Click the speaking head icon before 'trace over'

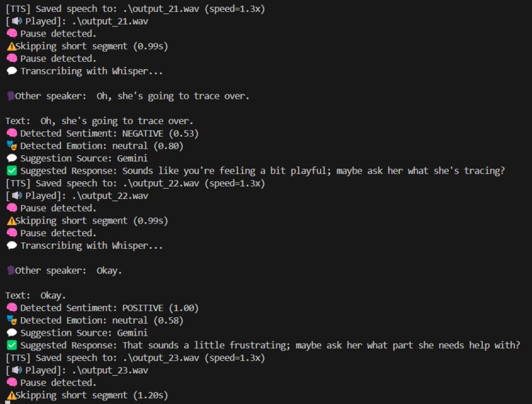[11, 96]
